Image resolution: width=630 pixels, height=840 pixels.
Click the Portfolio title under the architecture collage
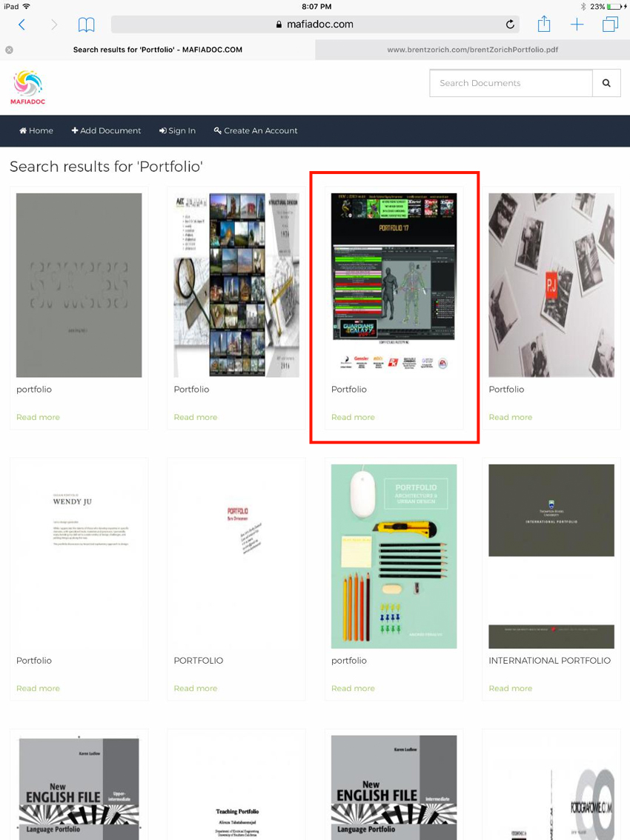click(x=191, y=390)
